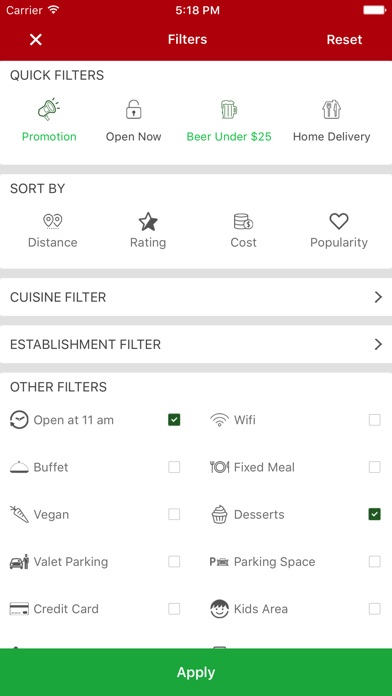The height and width of the screenshot is (696, 392).
Task: Sort by Popularity using the heart icon
Action: pyautogui.click(x=339, y=221)
